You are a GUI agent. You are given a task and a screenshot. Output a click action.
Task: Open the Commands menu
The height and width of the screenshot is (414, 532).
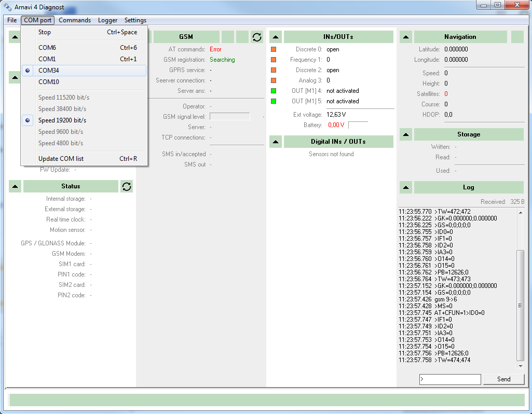click(75, 20)
